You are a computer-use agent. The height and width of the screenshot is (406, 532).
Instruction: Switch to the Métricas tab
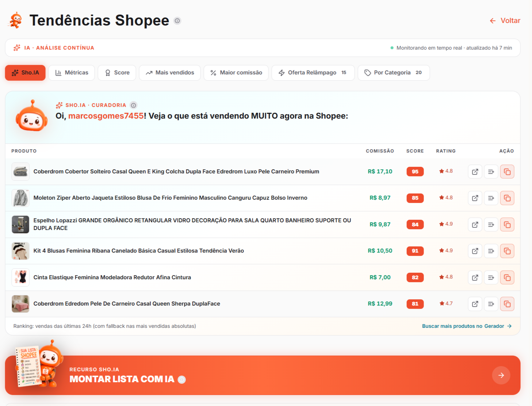coord(72,73)
